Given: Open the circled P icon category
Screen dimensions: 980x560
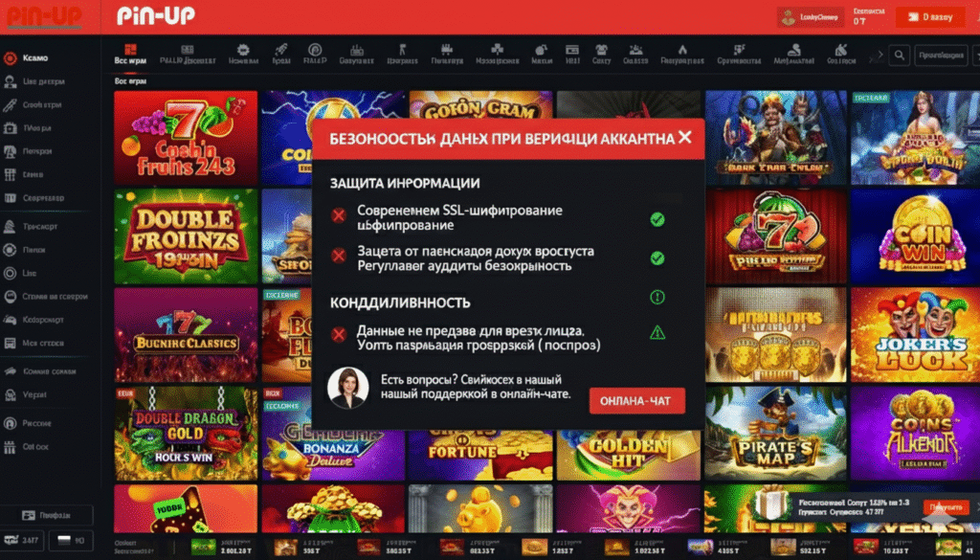Looking at the screenshot, I should pos(315,55).
